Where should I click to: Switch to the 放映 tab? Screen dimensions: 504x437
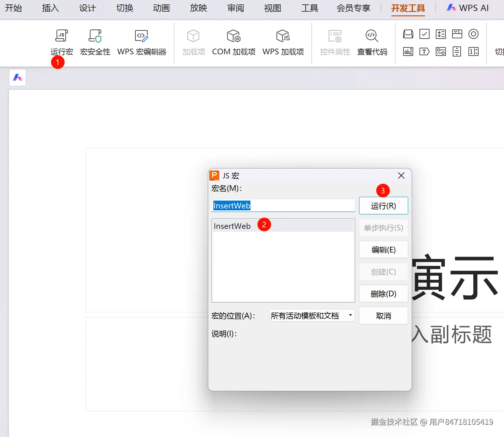(199, 8)
